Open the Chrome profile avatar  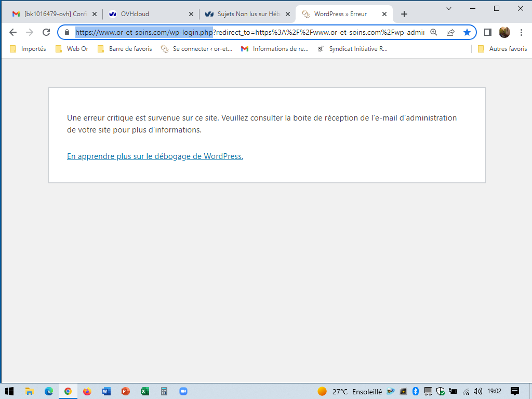[504, 32]
